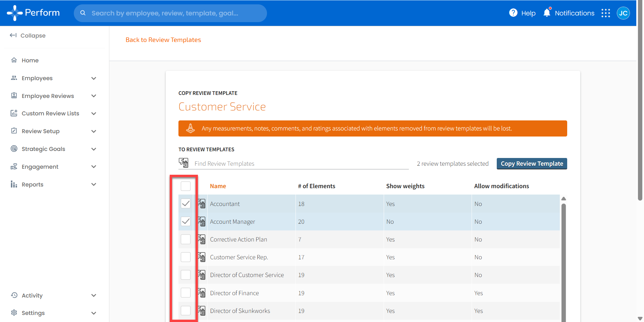Click the template icon beside Director of Finance
Viewport: 644px width, 322px height.
click(202, 293)
